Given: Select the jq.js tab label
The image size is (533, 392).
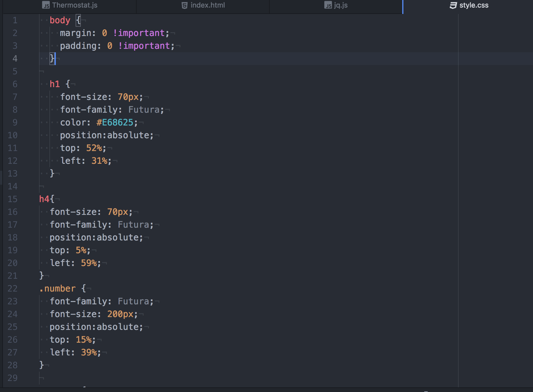Looking at the screenshot, I should 340,5.
